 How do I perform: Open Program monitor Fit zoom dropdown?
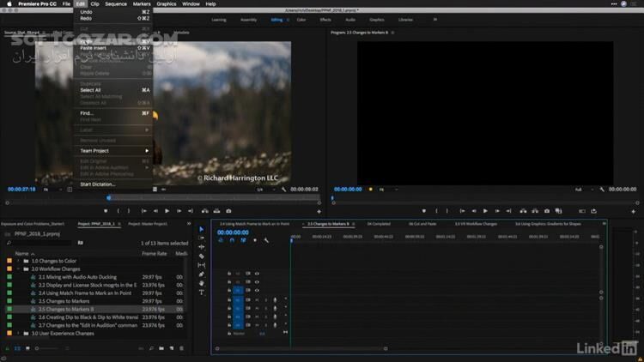click(388, 190)
